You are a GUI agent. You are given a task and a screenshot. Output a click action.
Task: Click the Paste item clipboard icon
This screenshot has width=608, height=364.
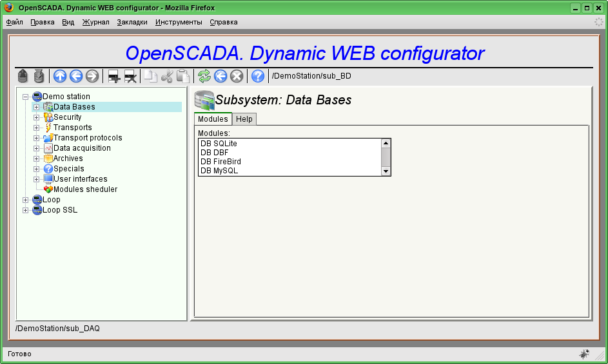click(183, 76)
